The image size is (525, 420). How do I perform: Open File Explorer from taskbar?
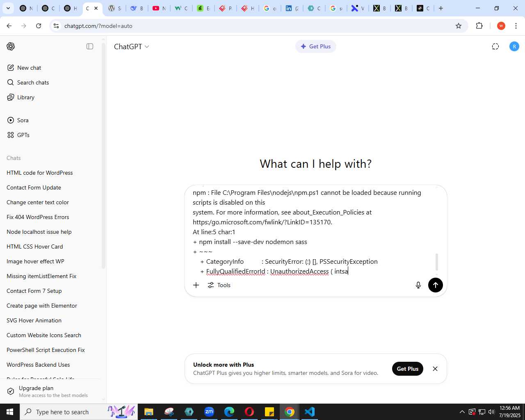[148, 412]
